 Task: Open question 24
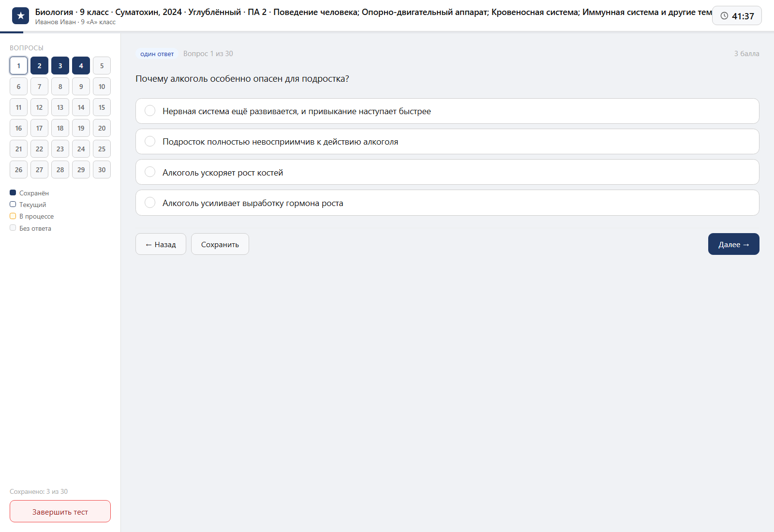[81, 149]
